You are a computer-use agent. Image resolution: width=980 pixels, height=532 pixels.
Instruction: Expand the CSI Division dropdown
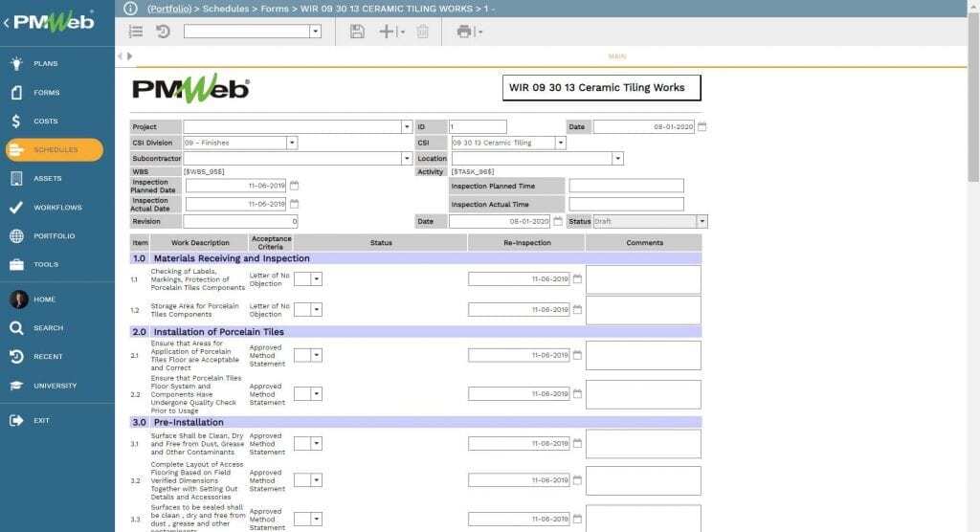click(291, 144)
